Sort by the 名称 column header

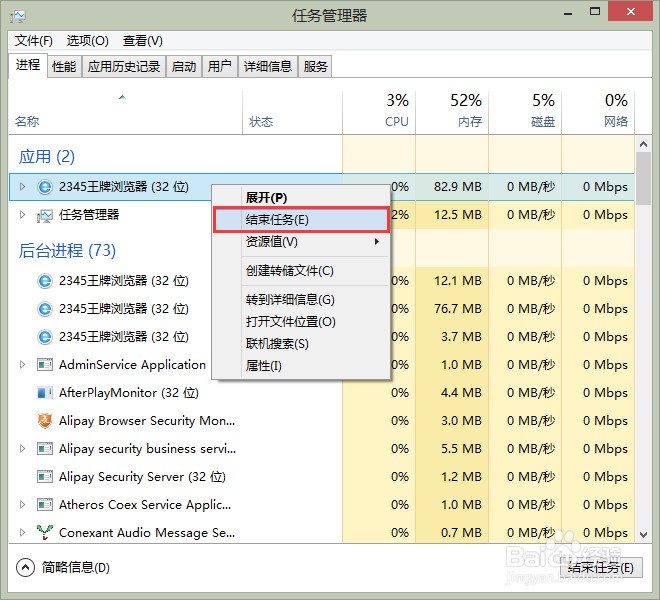coord(125,113)
